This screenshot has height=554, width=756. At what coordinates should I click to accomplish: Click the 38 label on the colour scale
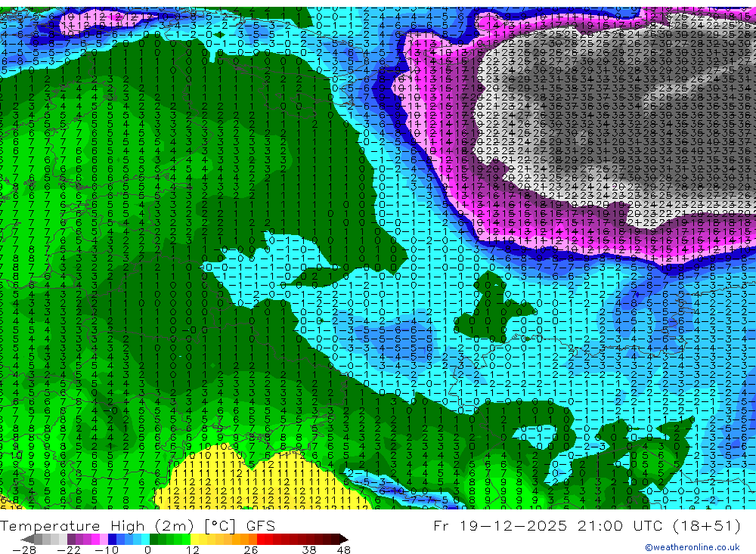click(x=309, y=549)
